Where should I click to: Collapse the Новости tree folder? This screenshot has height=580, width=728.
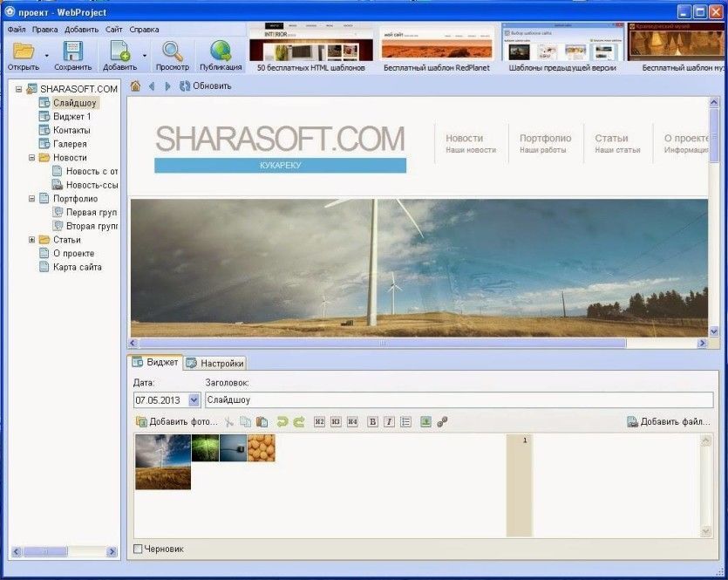click(x=32, y=158)
